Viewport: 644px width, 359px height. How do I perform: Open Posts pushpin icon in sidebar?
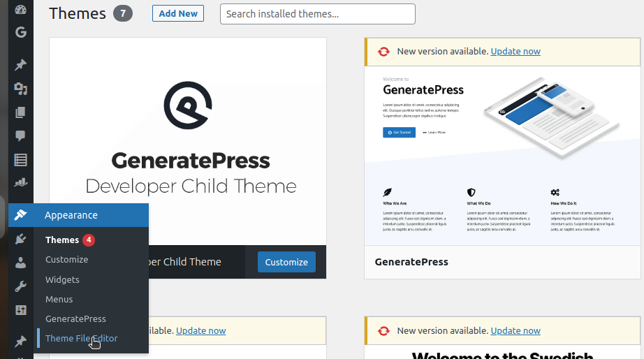click(x=20, y=64)
